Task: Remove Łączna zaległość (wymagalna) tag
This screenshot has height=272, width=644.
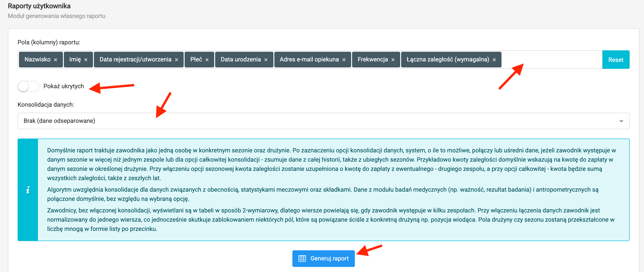Action: pyautogui.click(x=494, y=60)
